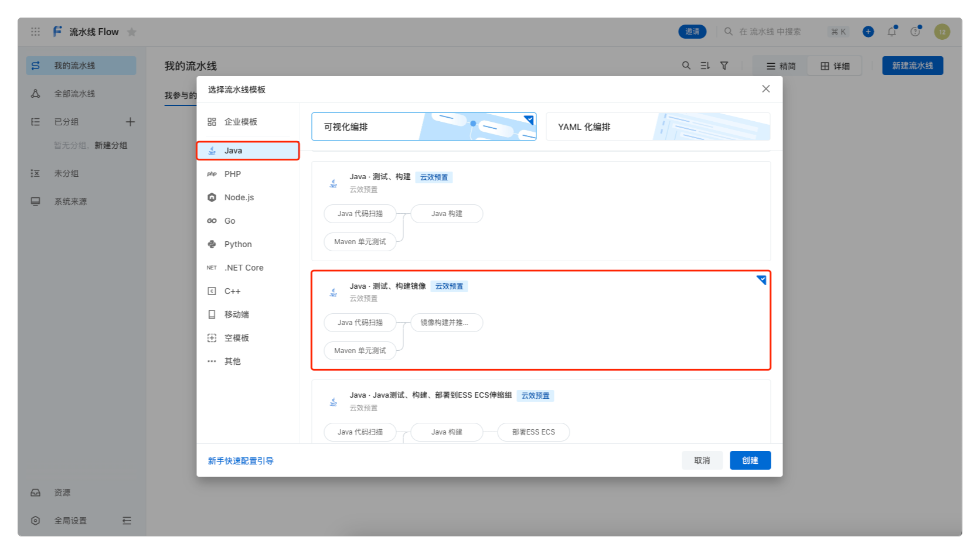Select the Node.js template category
The width and height of the screenshot is (980, 554).
click(x=248, y=197)
